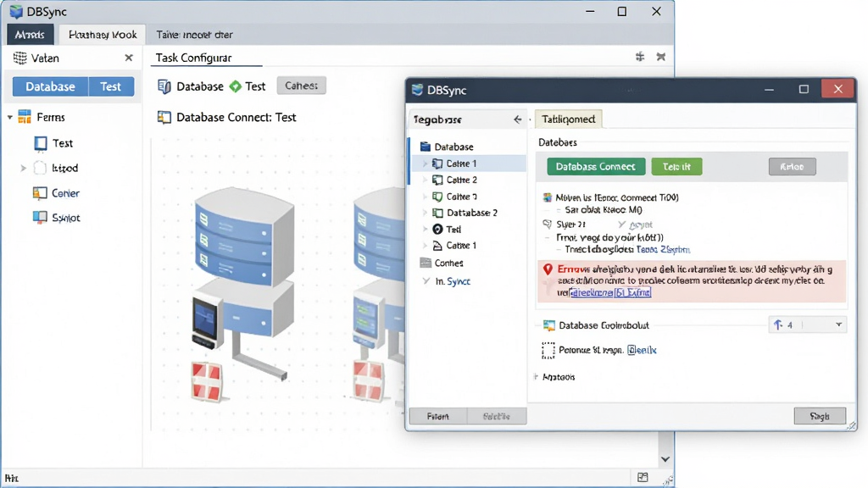
Task: Expand the Dattabase 2 tree node
Action: click(x=426, y=213)
